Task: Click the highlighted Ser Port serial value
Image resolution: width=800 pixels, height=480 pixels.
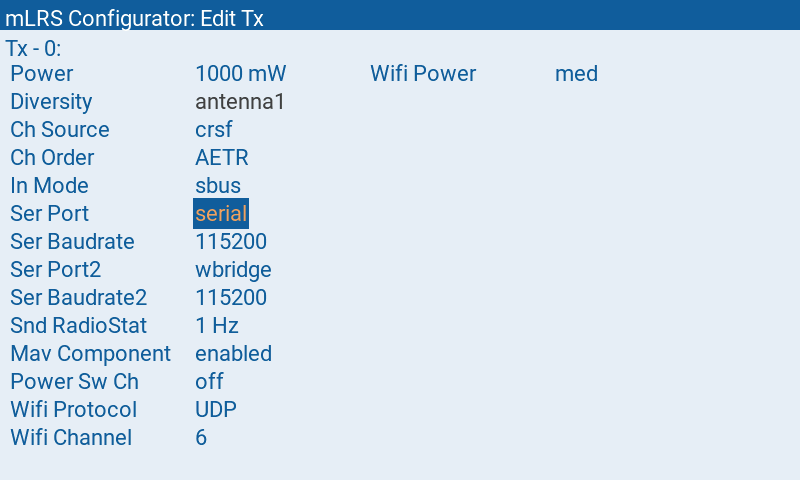Action: click(221, 213)
